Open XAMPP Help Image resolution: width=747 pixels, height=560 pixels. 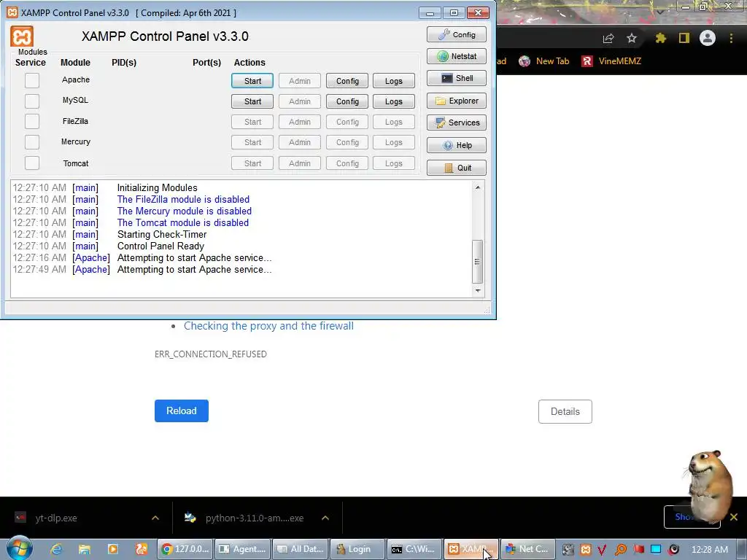457,145
